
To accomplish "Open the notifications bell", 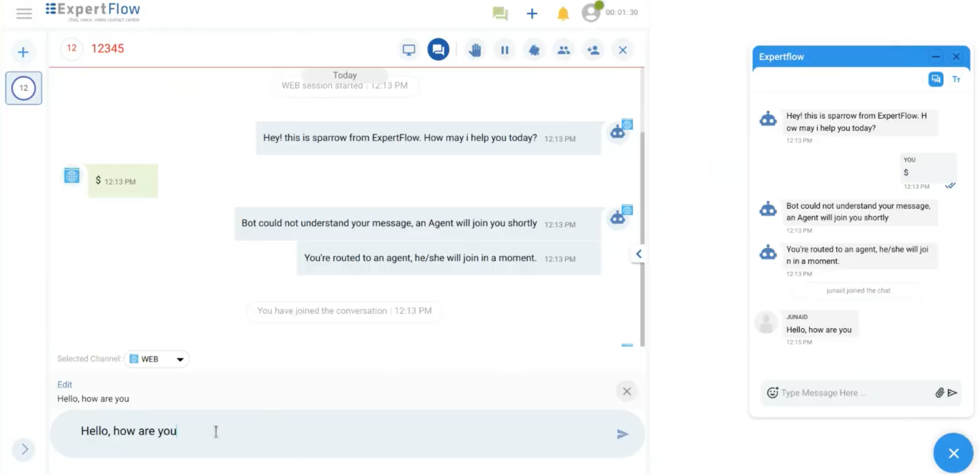I will [x=563, y=13].
